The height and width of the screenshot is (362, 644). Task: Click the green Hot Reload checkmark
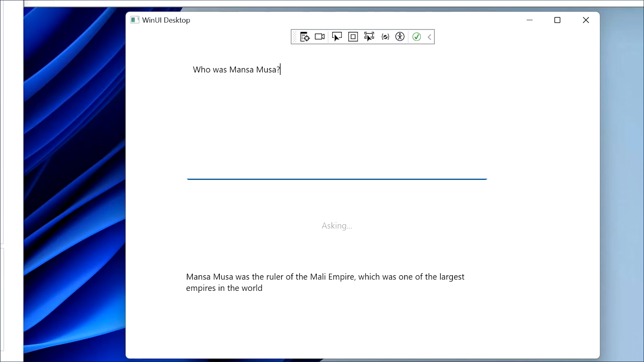click(417, 37)
